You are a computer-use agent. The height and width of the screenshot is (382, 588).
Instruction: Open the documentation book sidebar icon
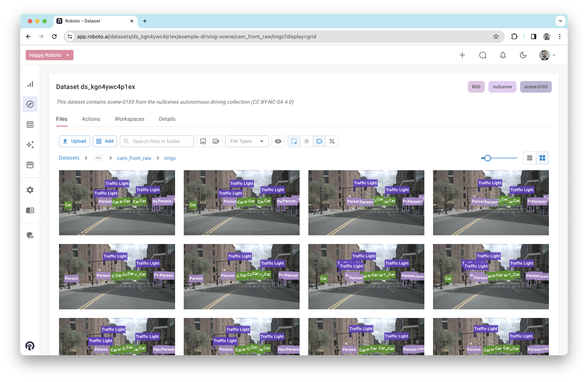pyautogui.click(x=30, y=210)
